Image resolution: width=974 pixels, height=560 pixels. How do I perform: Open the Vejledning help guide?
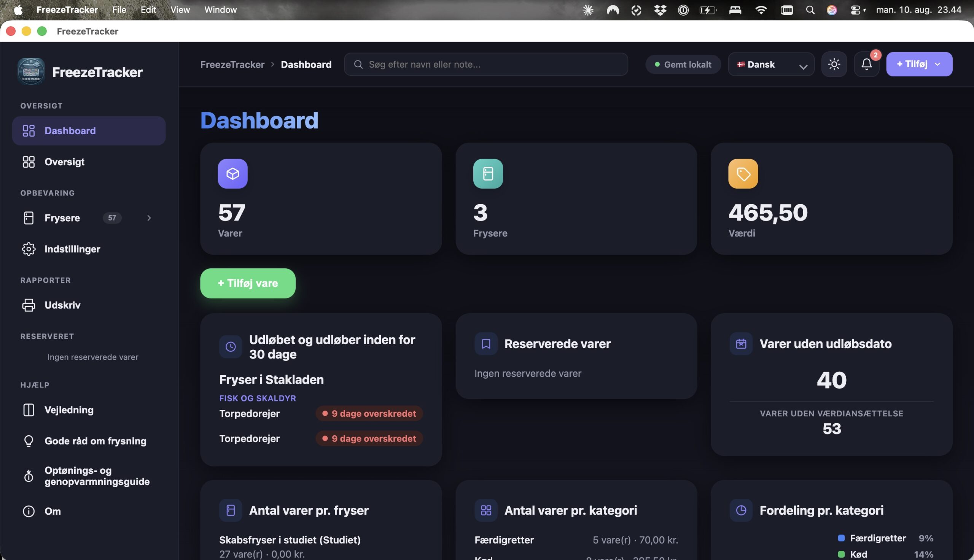click(x=89, y=410)
